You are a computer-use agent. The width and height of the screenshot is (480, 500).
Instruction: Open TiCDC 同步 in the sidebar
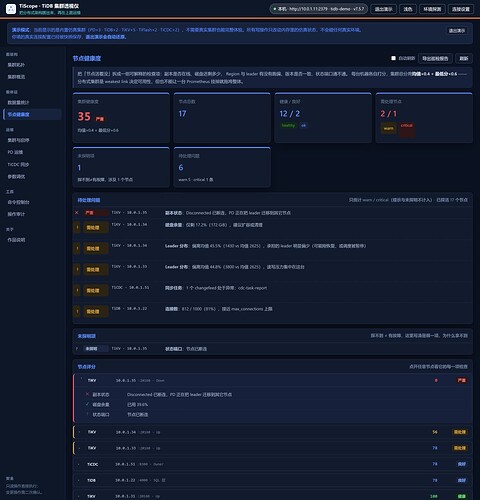pyautogui.click(x=32, y=164)
